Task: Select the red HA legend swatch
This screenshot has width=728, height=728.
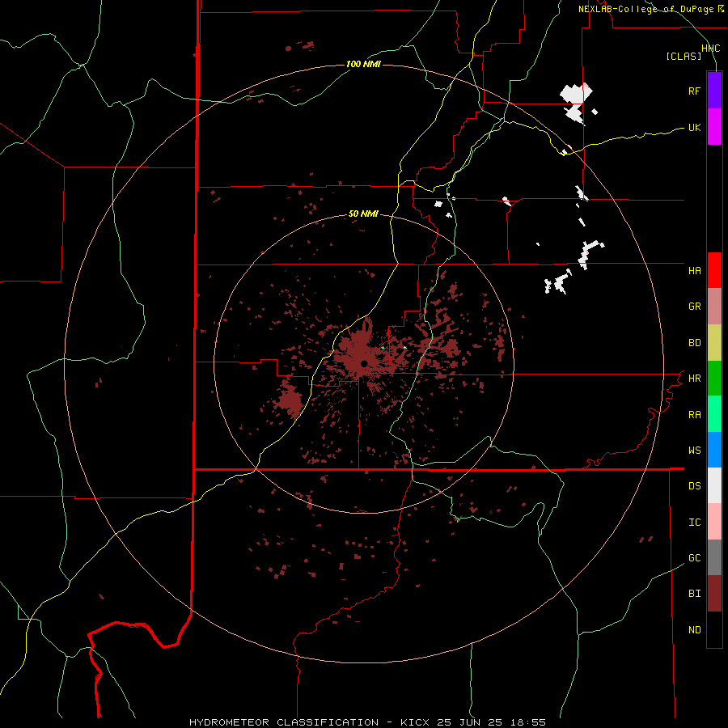Action: pyautogui.click(x=714, y=270)
